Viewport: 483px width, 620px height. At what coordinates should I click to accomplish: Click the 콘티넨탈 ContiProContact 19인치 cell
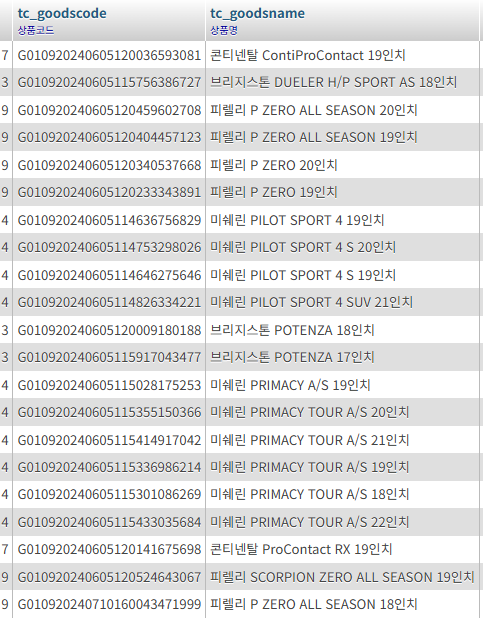click(342, 55)
